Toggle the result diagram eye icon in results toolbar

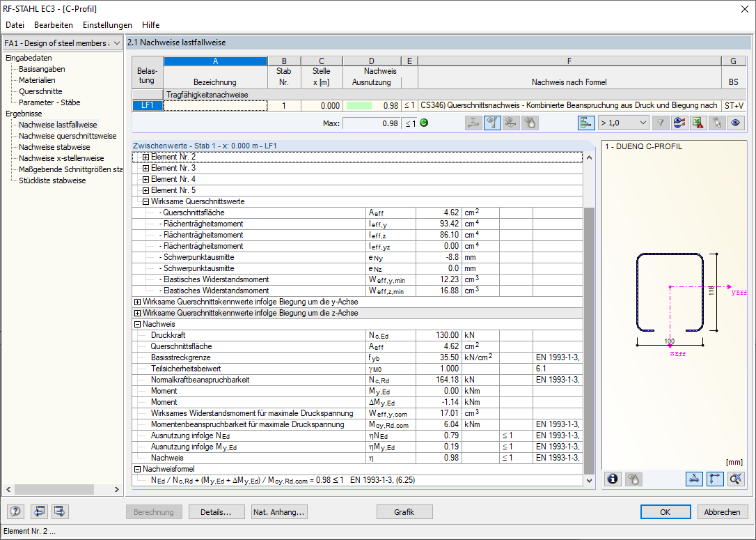click(x=492, y=123)
